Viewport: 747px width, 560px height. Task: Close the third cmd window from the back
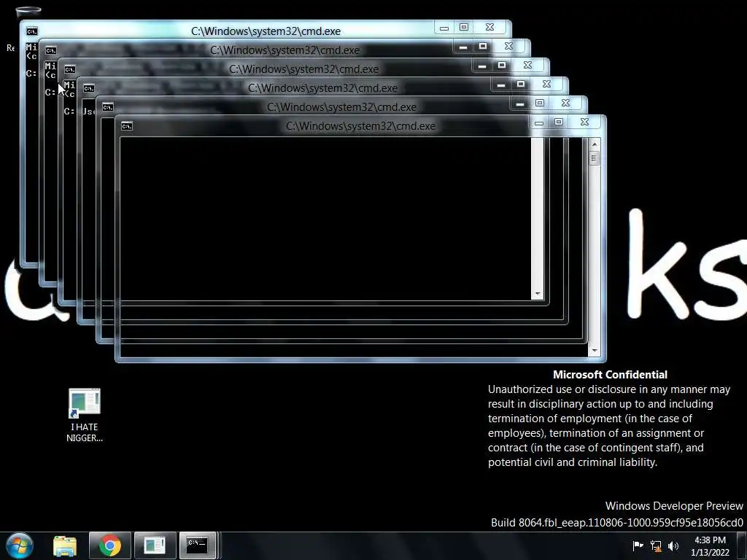(528, 66)
